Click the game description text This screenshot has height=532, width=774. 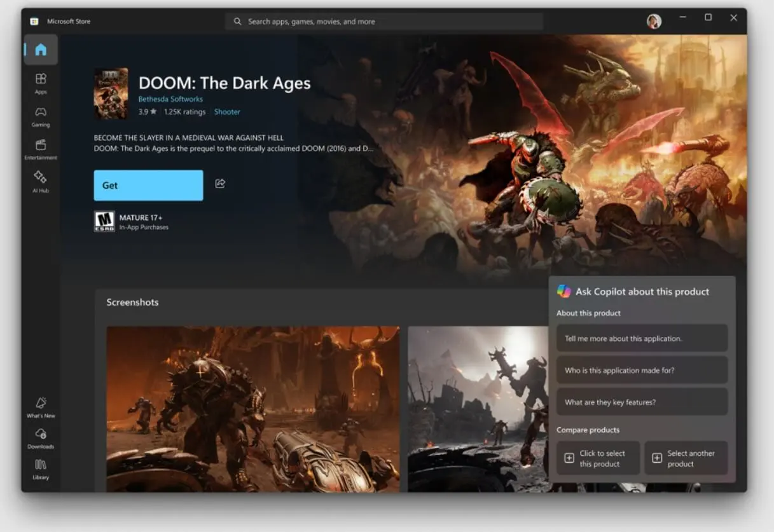(233, 143)
